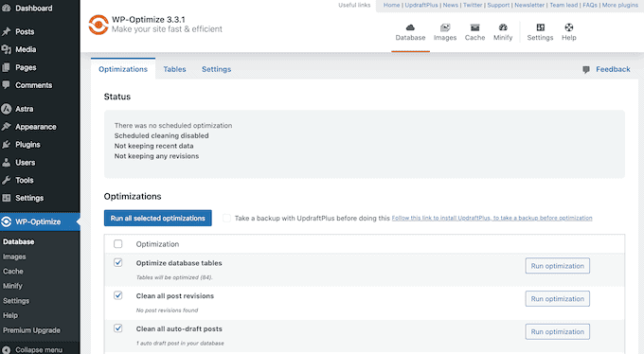Switch to the Optimizations tab
The width and height of the screenshot is (644, 354).
click(123, 69)
